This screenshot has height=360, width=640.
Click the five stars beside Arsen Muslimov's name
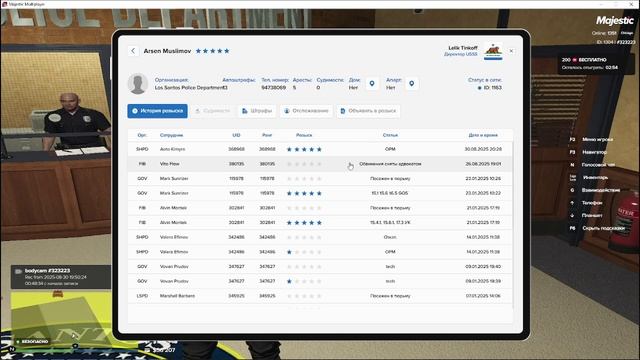click(212, 51)
